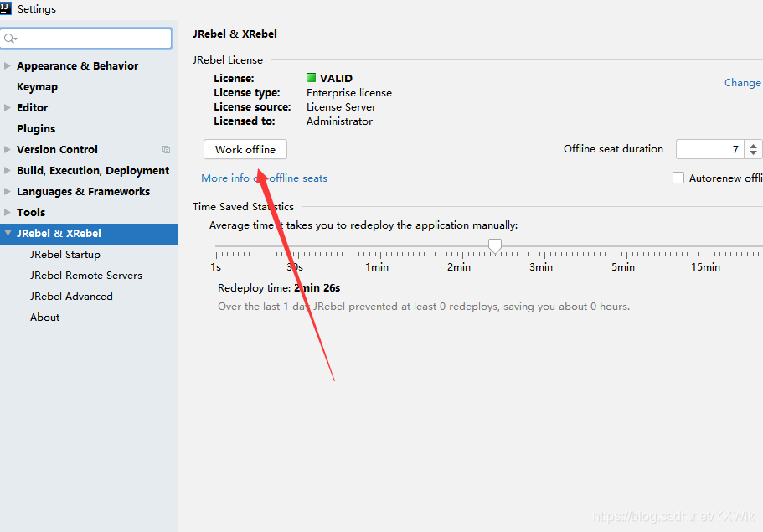Viewport: 763px width, 532px height.
Task: Click the License Server source value
Action: [x=341, y=107]
